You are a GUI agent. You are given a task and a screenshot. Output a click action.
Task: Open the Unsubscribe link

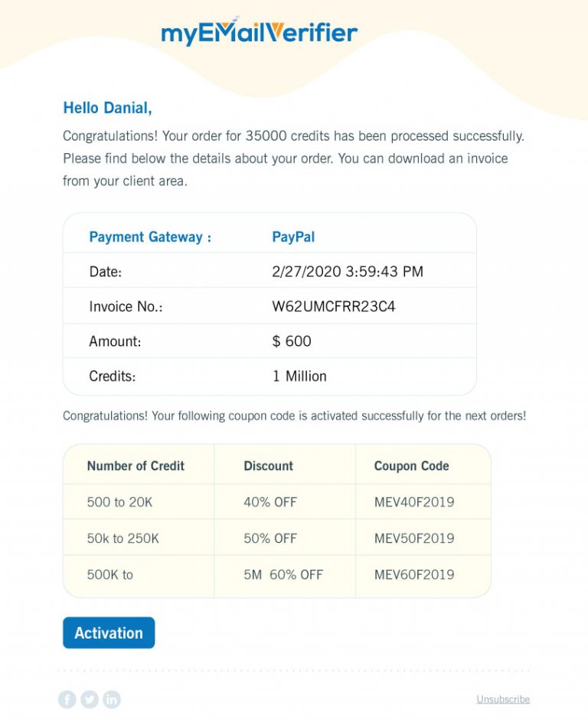(503, 699)
